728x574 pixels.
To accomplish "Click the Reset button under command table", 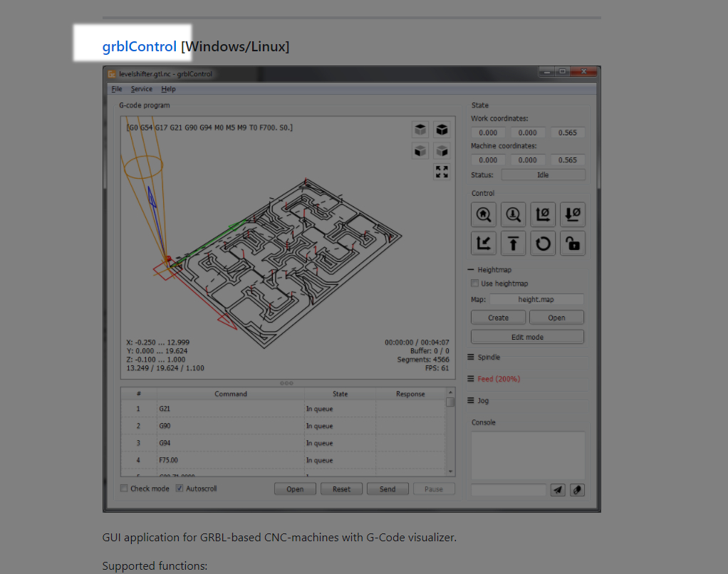I will (341, 489).
